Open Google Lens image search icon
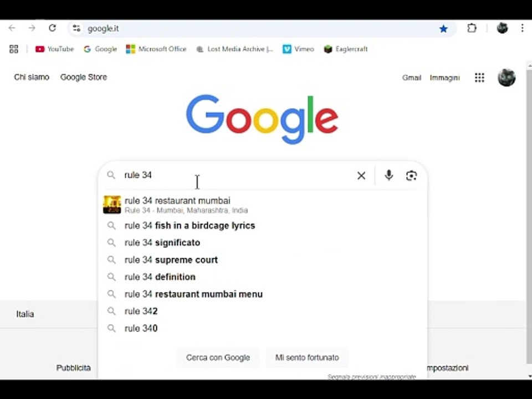Screen dimensions: 532x399 (x=411, y=176)
